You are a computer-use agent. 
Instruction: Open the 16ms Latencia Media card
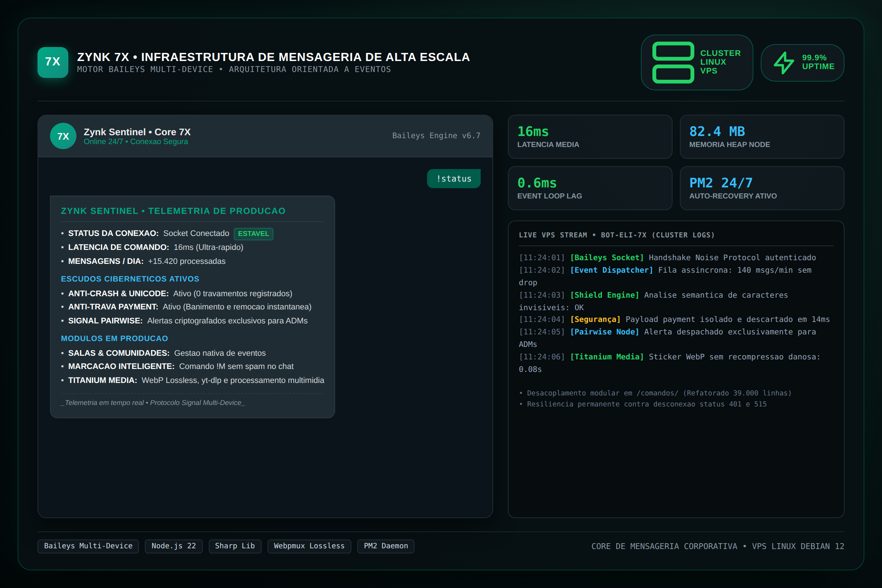590,136
